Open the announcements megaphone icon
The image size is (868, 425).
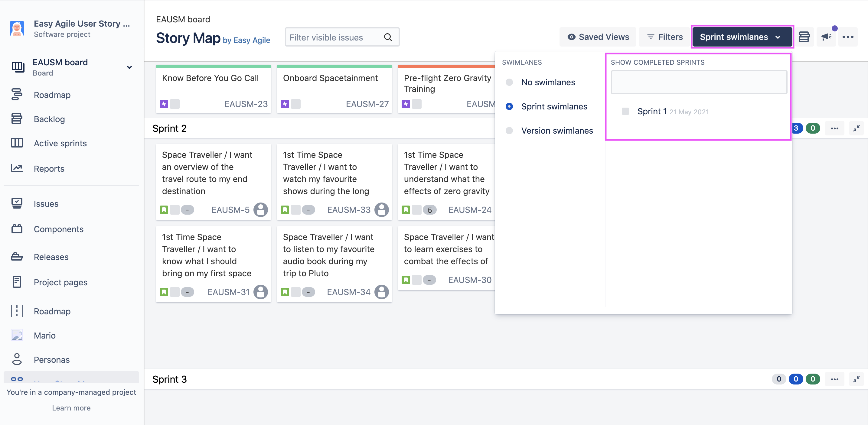(826, 37)
